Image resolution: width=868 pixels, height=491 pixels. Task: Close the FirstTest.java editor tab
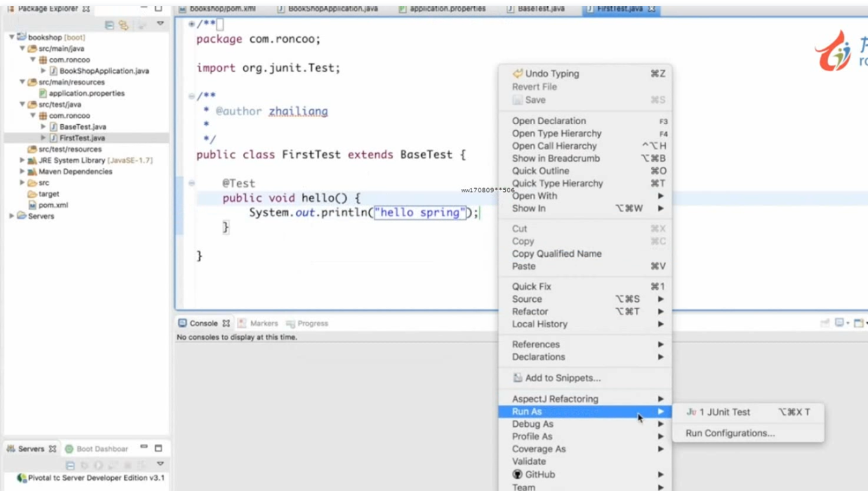click(651, 8)
